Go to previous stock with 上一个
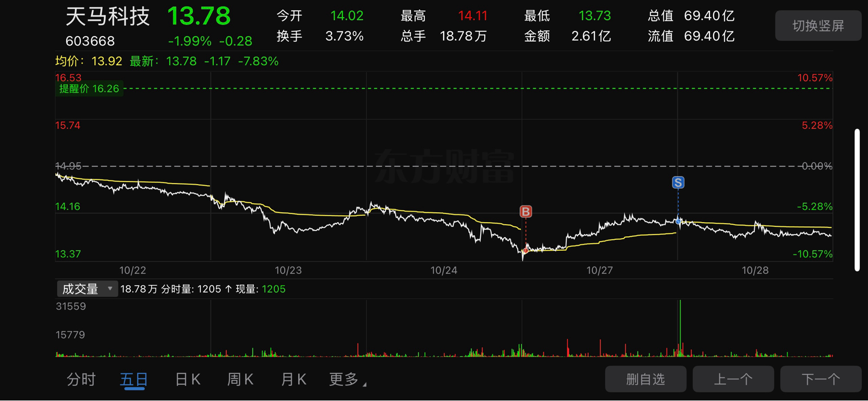 click(733, 379)
